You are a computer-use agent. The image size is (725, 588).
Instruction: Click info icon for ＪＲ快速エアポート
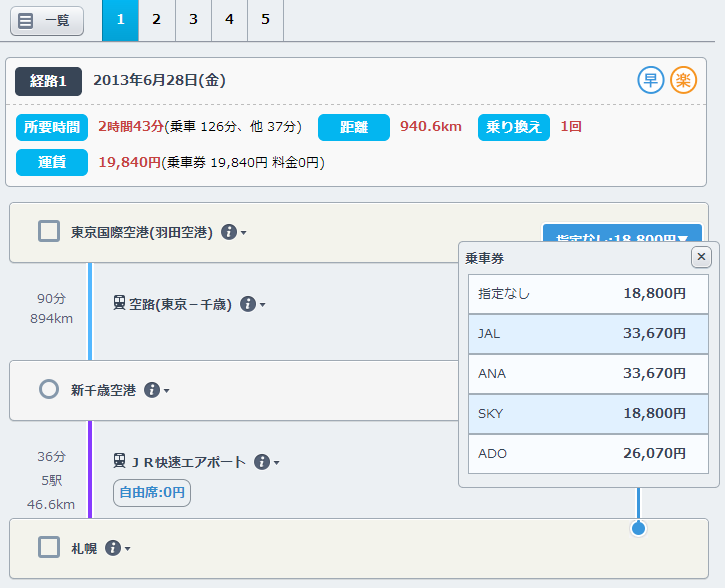[x=262, y=462]
